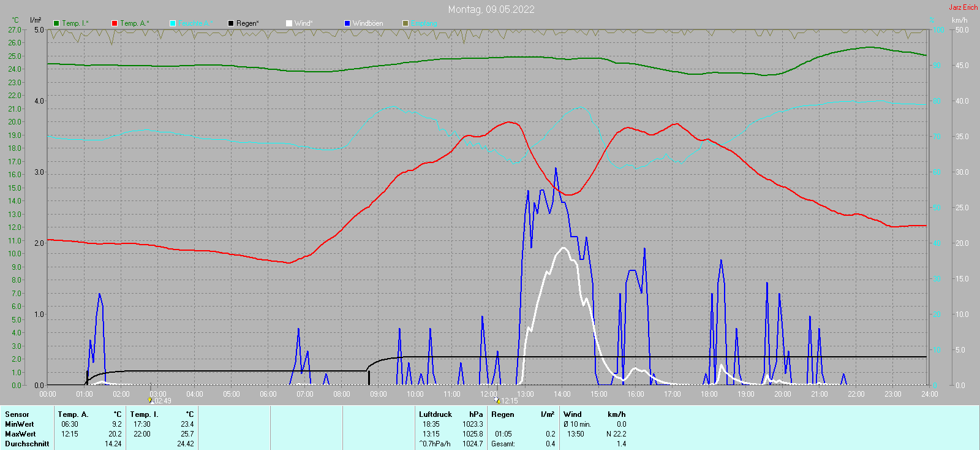Click the MaxWert row label
980x450 pixels.
pos(20,434)
